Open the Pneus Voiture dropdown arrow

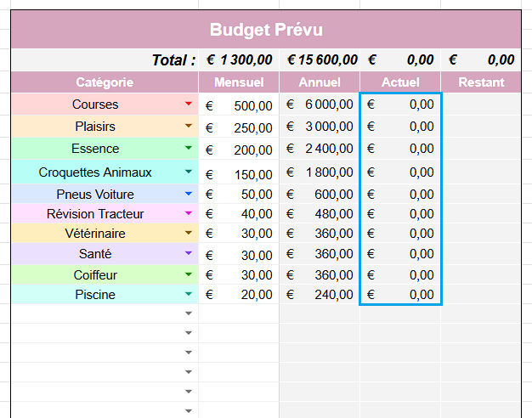coord(189,195)
